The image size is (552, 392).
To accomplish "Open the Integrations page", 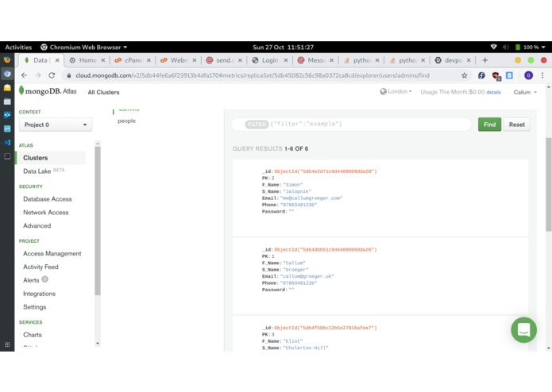I will (x=40, y=294).
